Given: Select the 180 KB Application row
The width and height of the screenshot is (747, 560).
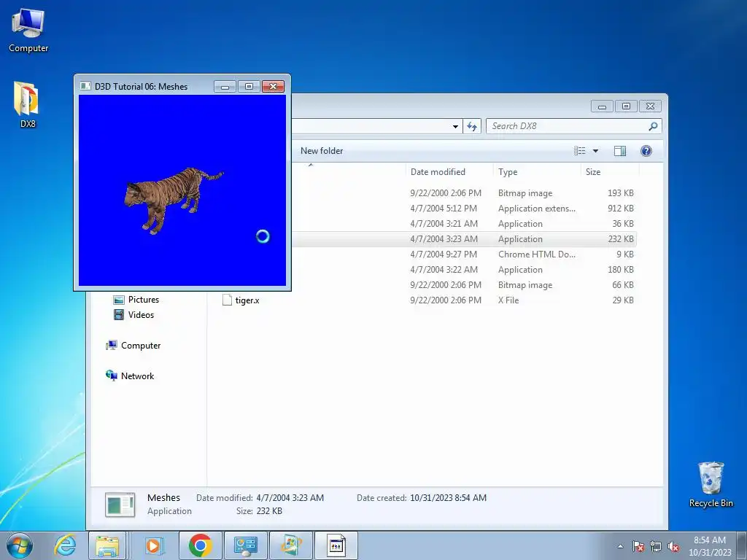Looking at the screenshot, I should click(x=465, y=270).
